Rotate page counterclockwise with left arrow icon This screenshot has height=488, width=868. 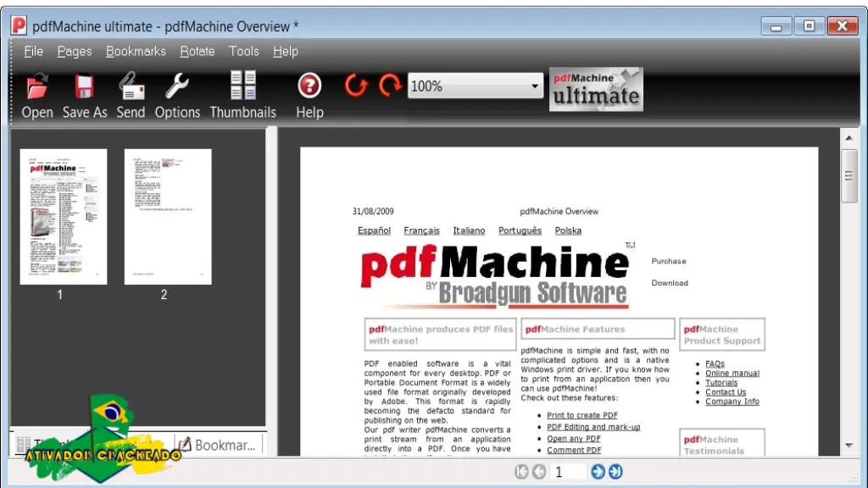356,86
